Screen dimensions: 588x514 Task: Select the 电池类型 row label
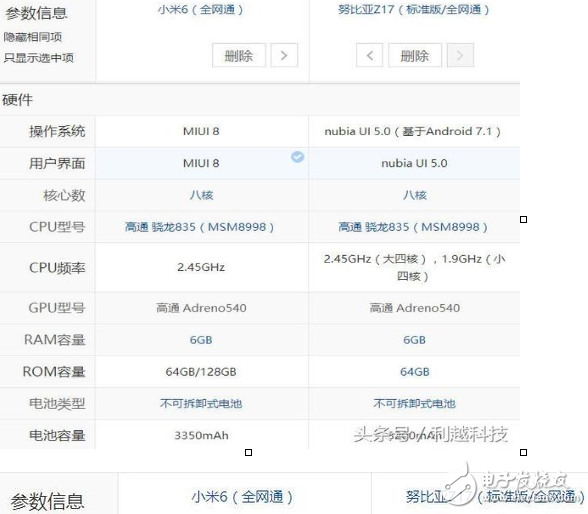(x=57, y=403)
